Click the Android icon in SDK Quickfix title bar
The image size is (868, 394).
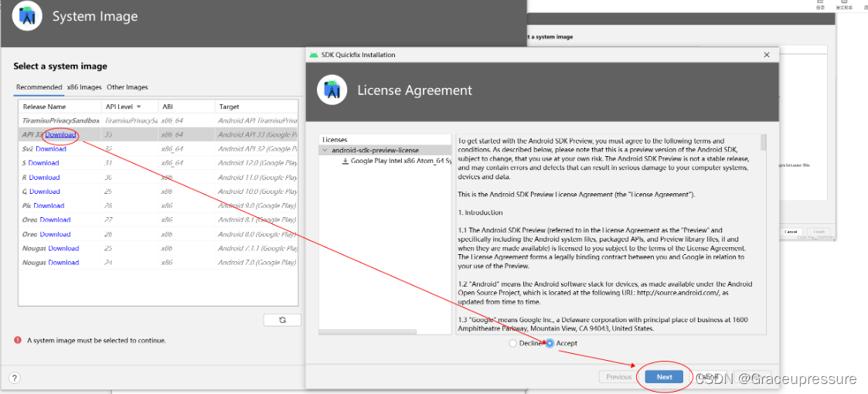coord(315,55)
